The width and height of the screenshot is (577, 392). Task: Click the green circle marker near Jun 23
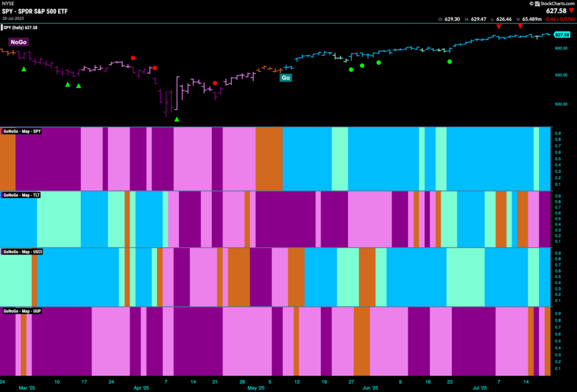pyautogui.click(x=449, y=62)
